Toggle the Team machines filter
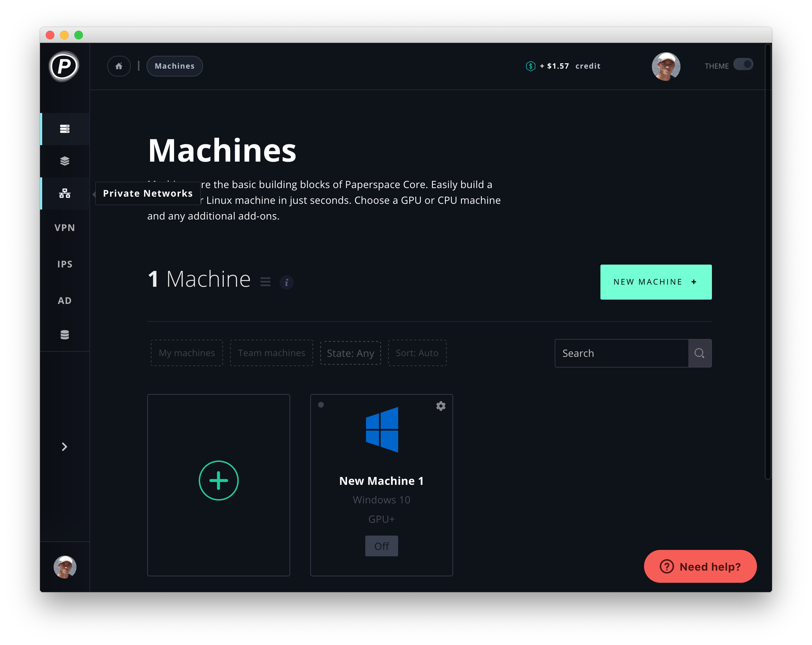Screen dimensions: 812x645 [x=271, y=353]
